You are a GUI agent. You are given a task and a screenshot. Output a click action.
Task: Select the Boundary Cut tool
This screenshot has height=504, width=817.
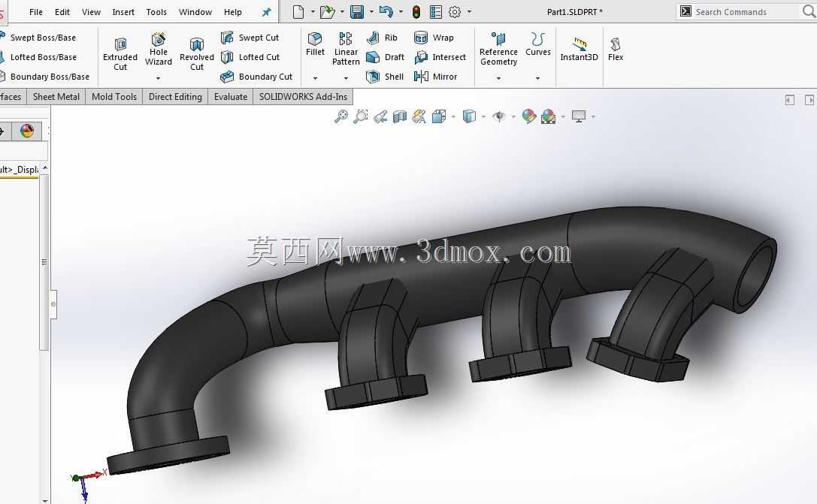[256, 77]
